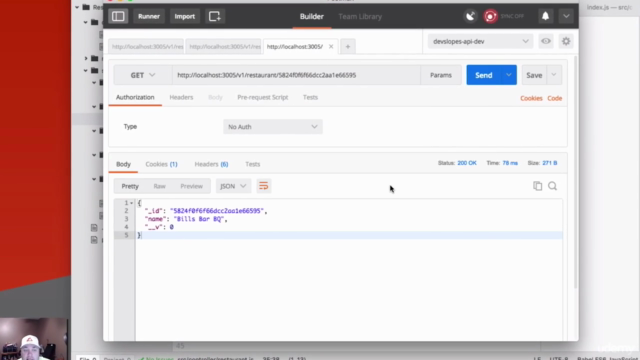Add a new request tab with the plus
The height and width of the screenshot is (360, 640).
348,47
